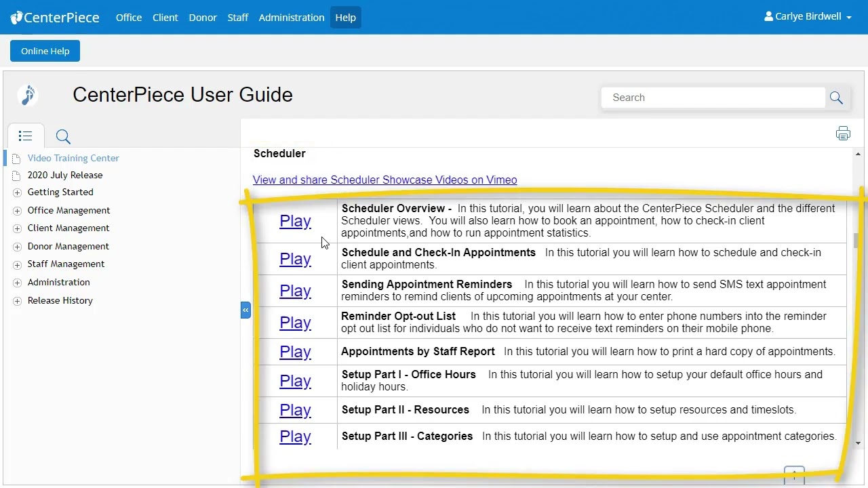Viewport: 868px width, 488px height.
Task: Select Office Management in the tree
Action: (68, 210)
